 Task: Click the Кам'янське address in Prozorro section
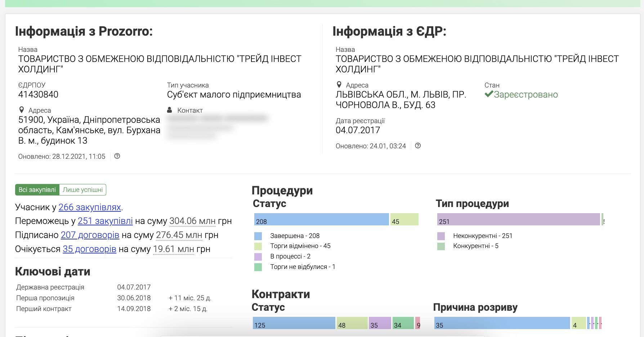click(x=89, y=130)
